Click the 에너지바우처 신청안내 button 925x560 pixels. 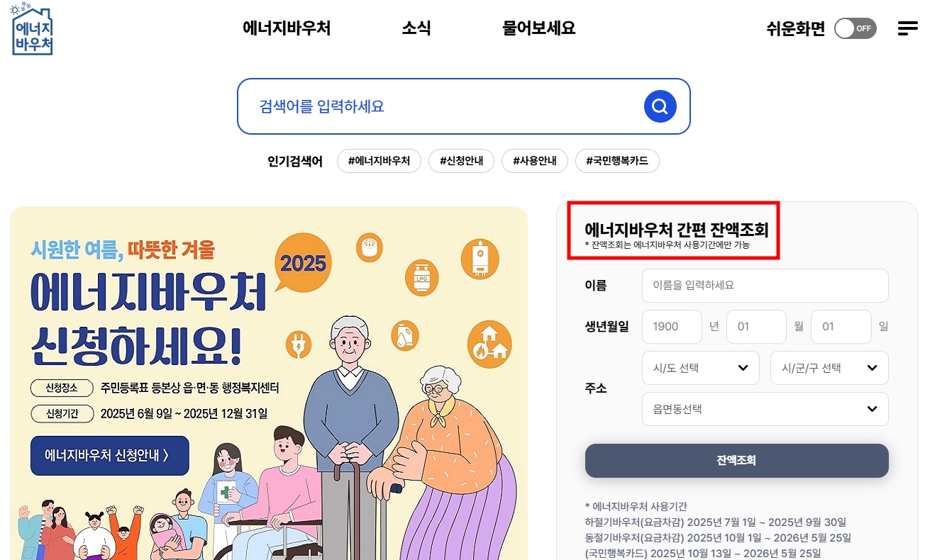(x=110, y=456)
